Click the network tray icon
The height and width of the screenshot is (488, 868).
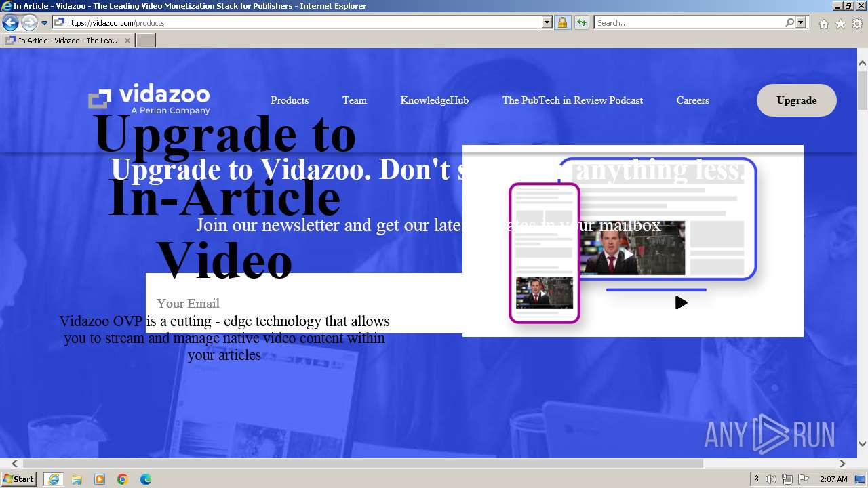pos(787,479)
